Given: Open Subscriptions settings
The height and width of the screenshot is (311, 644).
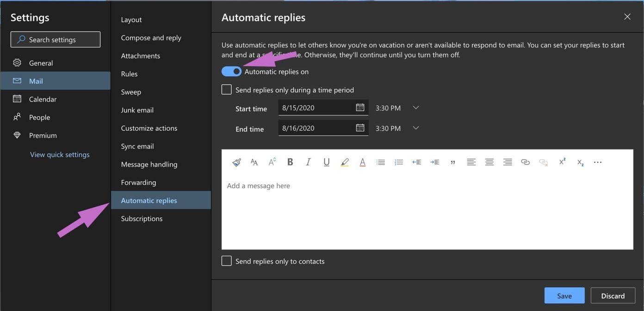Looking at the screenshot, I should (x=161, y=218).
